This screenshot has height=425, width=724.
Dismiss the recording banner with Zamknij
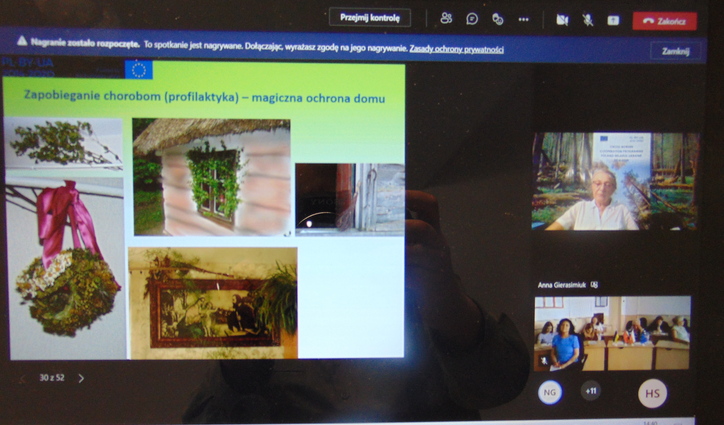click(675, 50)
